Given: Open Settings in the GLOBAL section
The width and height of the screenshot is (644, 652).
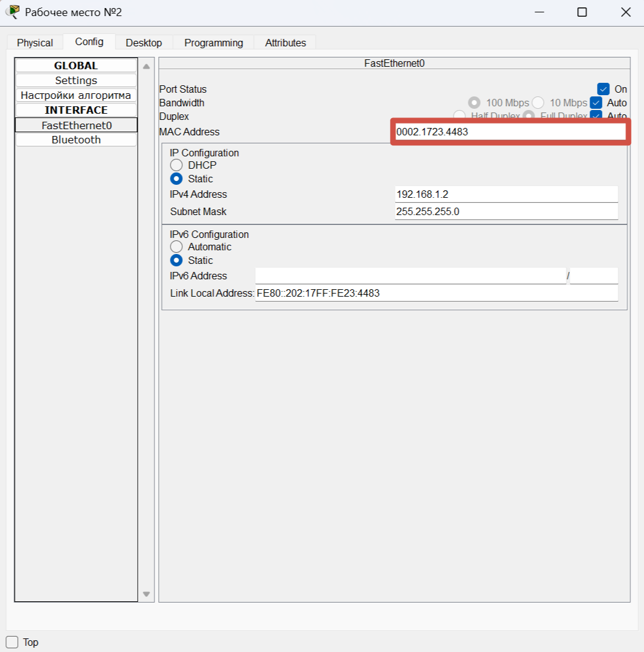Looking at the screenshot, I should pyautogui.click(x=76, y=80).
